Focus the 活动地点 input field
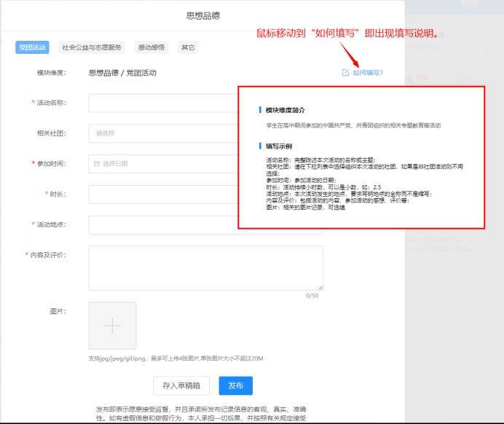Viewport: 504px width, 424px height. point(205,225)
